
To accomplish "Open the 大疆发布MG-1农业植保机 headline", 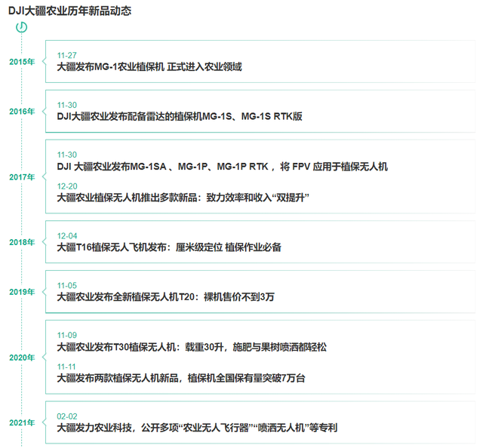I will (149, 67).
